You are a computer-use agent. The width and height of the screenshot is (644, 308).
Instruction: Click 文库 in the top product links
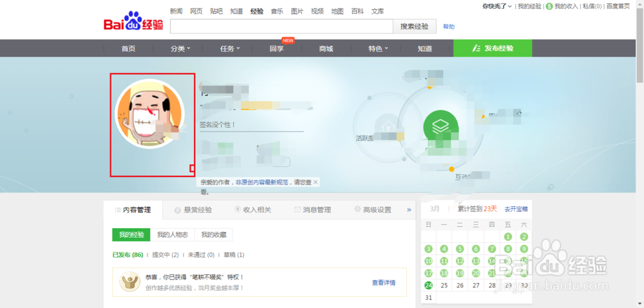(377, 12)
